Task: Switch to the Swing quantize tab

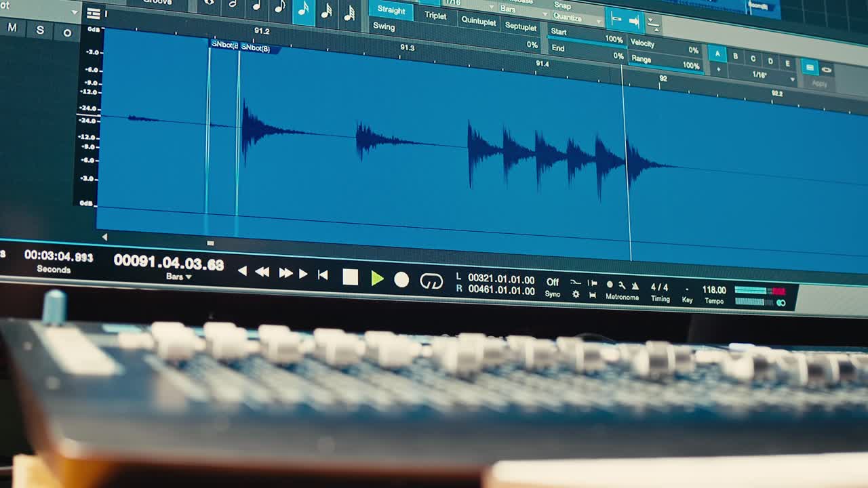Action: click(x=384, y=28)
